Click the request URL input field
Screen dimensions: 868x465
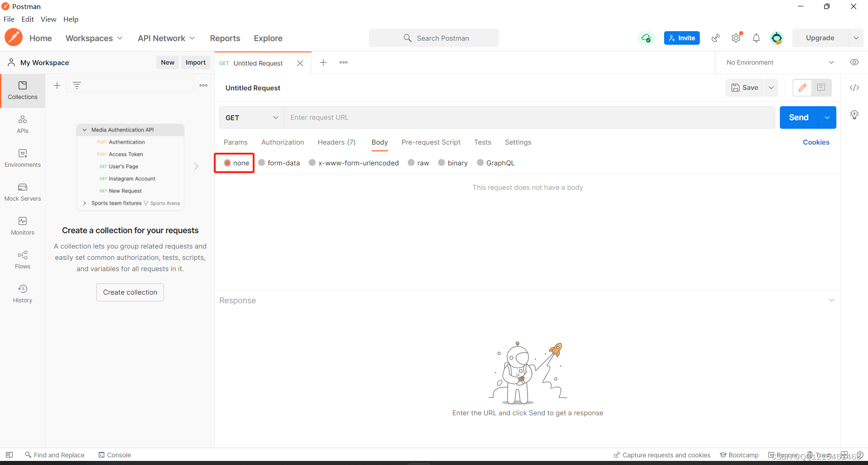pyautogui.click(x=530, y=117)
